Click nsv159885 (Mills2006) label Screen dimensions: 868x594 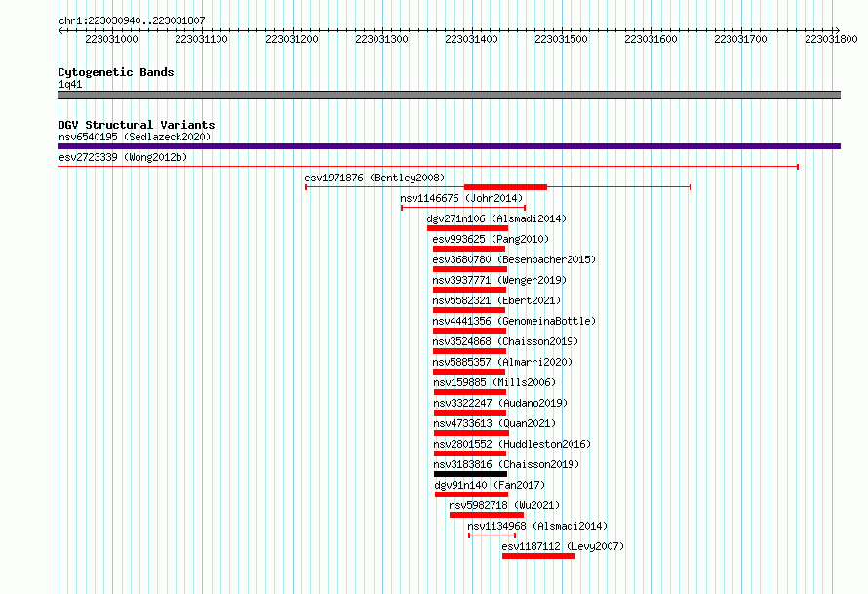coord(494,382)
